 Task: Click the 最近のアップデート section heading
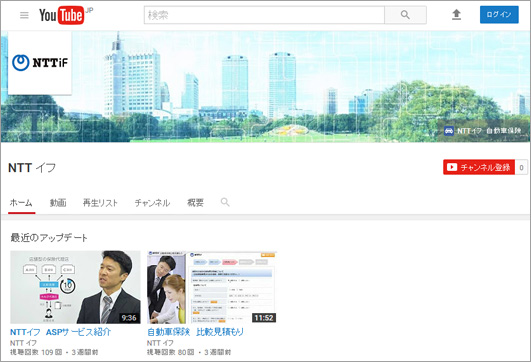point(49,238)
